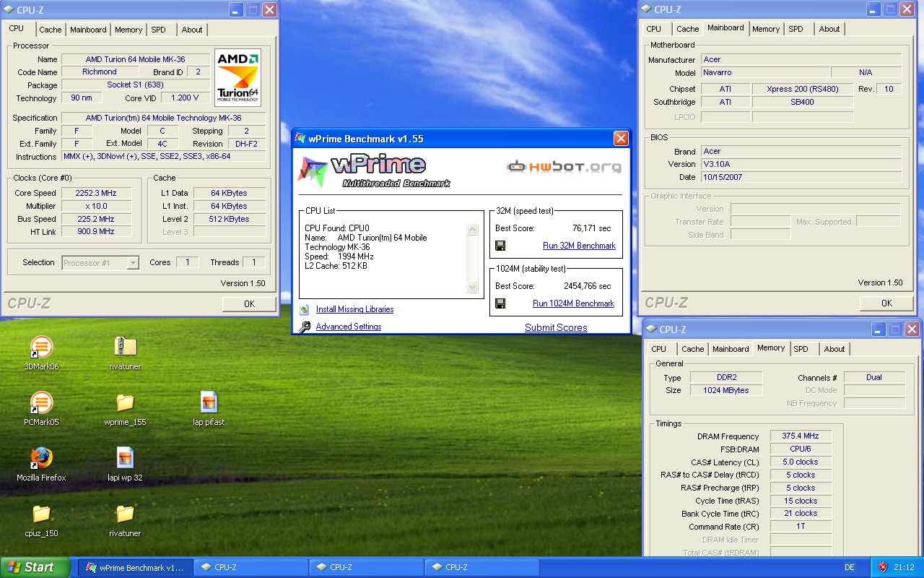Click the Package field Socket S1 (638)
Screen dimensions: 924x578
tap(136, 85)
